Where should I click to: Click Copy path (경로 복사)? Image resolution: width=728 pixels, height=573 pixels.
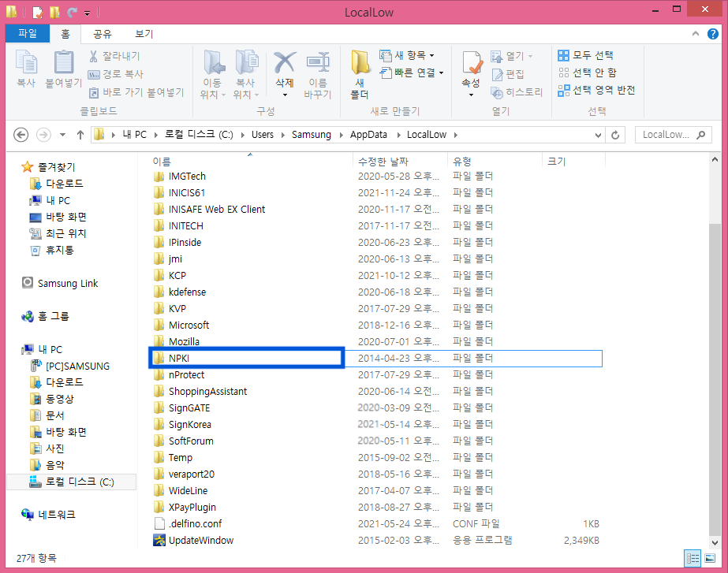[116, 74]
